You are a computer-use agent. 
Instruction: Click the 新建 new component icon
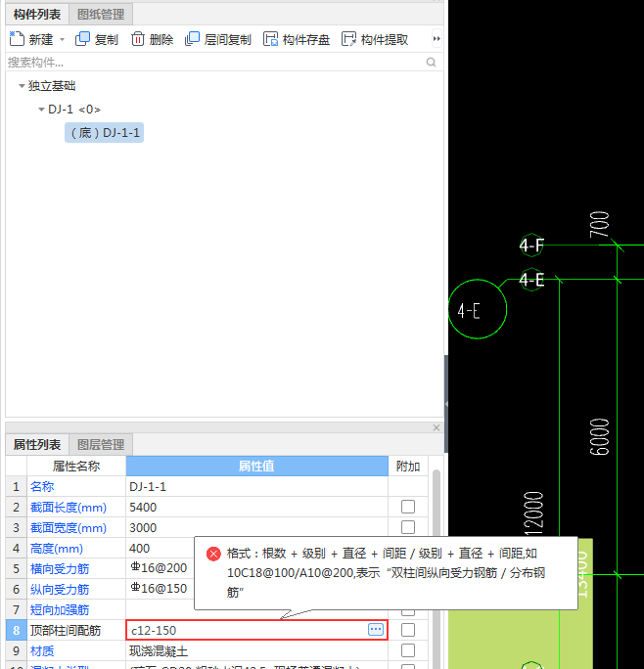point(17,39)
